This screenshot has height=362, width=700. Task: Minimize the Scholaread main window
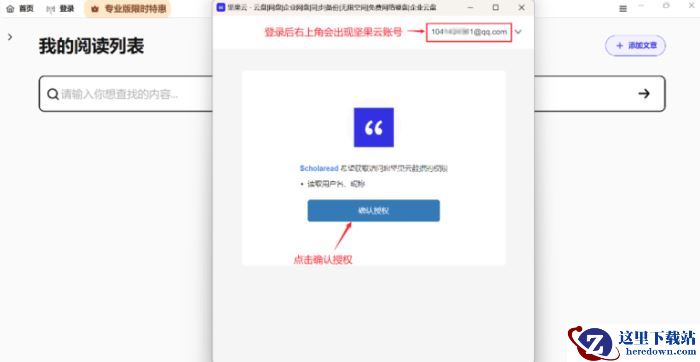642,5
